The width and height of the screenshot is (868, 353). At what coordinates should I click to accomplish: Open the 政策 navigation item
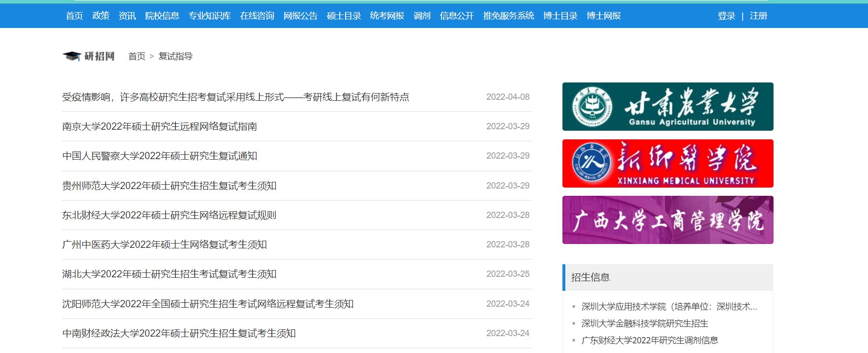[x=101, y=16]
